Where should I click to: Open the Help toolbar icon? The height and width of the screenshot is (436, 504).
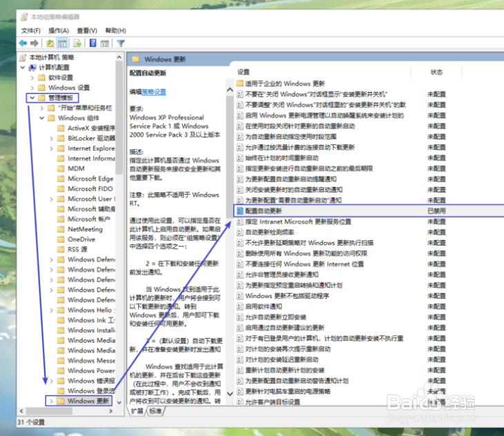tap(93, 43)
